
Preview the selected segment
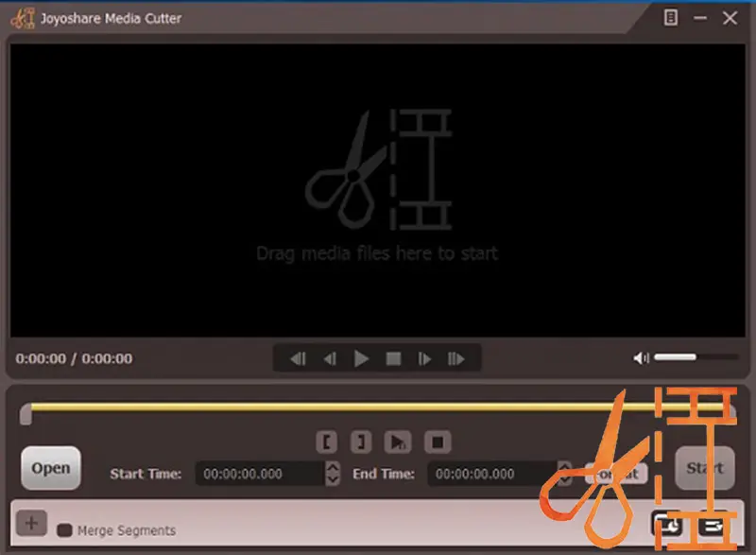pos(398,442)
